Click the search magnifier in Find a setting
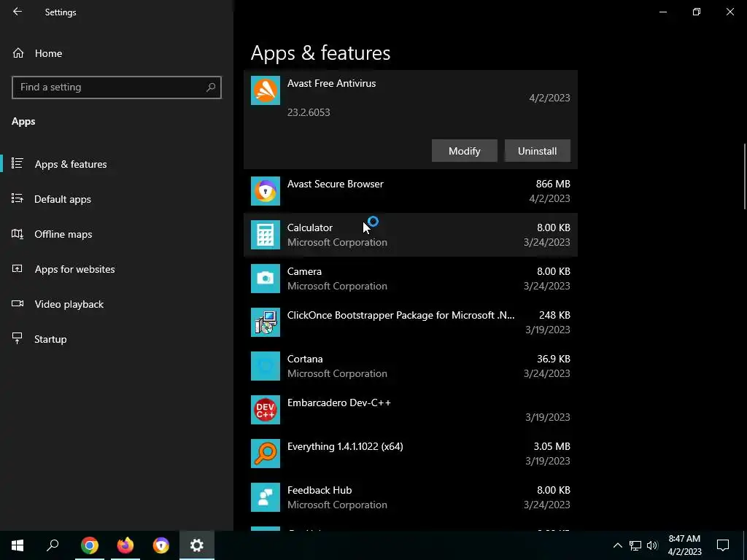The width and height of the screenshot is (747, 560). 211,87
